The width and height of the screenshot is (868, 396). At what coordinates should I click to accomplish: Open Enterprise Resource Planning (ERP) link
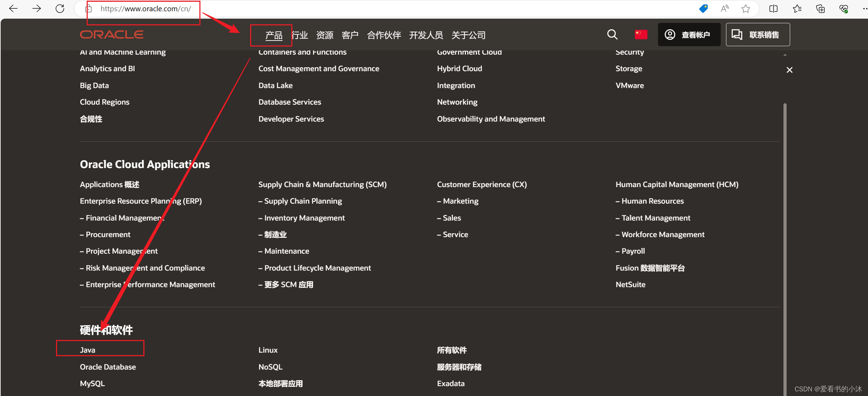coord(141,201)
